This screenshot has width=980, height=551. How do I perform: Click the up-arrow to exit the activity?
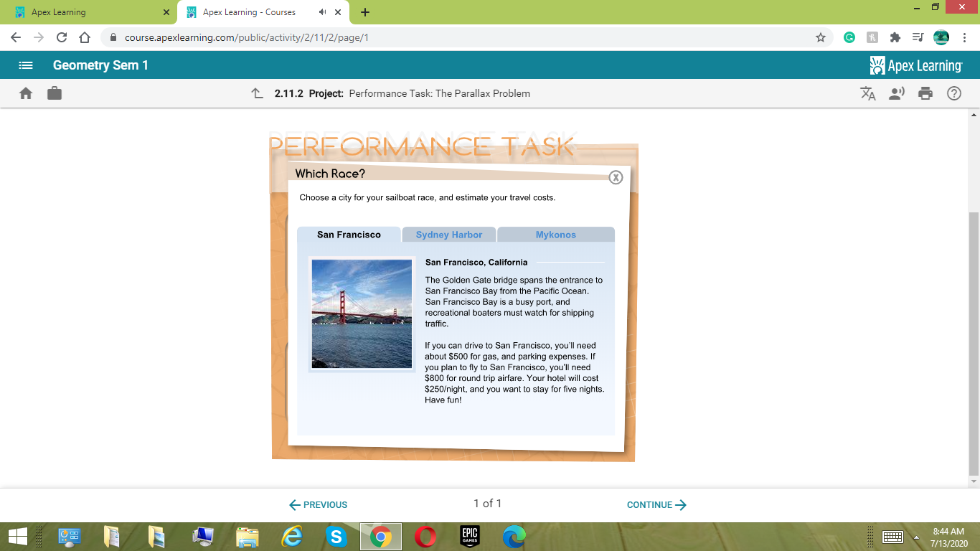click(x=256, y=93)
